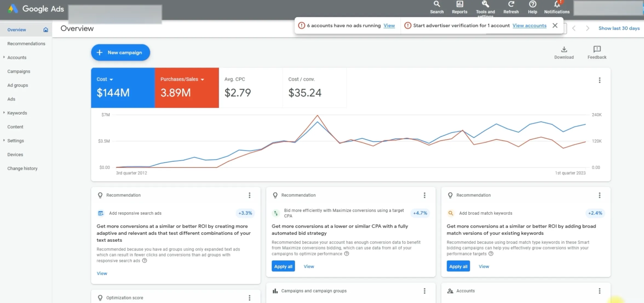Open the Help question mark icon
644x303 pixels.
[532, 7]
